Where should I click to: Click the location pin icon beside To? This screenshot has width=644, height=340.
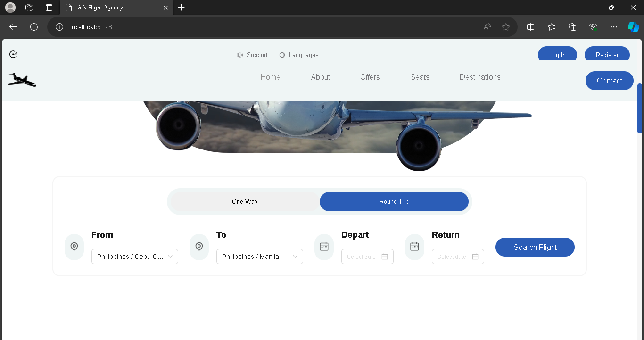click(x=198, y=247)
